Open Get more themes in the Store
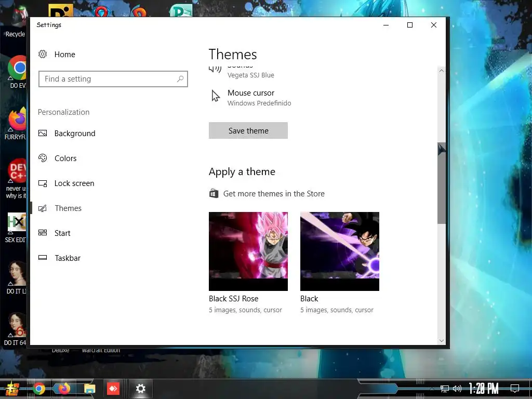This screenshot has width=532, height=399. coord(274,194)
